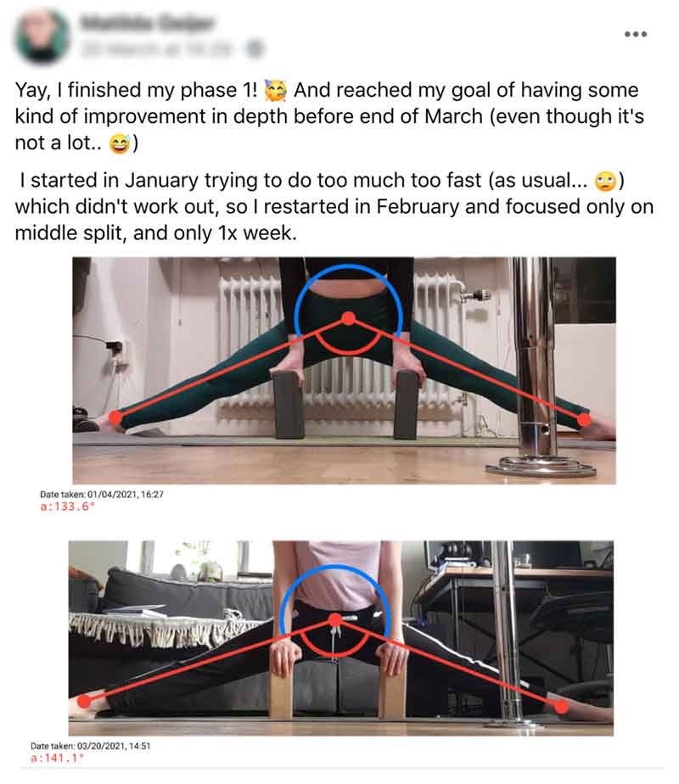
Task: Click the audience globe icon beside timestamp
Action: pyautogui.click(x=255, y=48)
